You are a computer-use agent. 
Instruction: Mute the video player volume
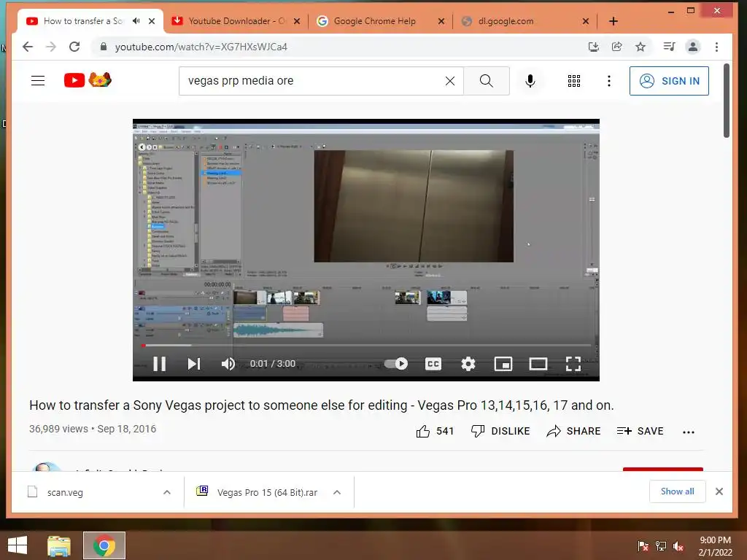tap(228, 364)
